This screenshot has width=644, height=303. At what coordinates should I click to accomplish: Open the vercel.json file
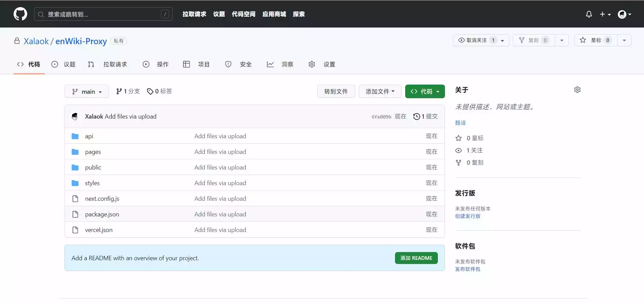99,230
